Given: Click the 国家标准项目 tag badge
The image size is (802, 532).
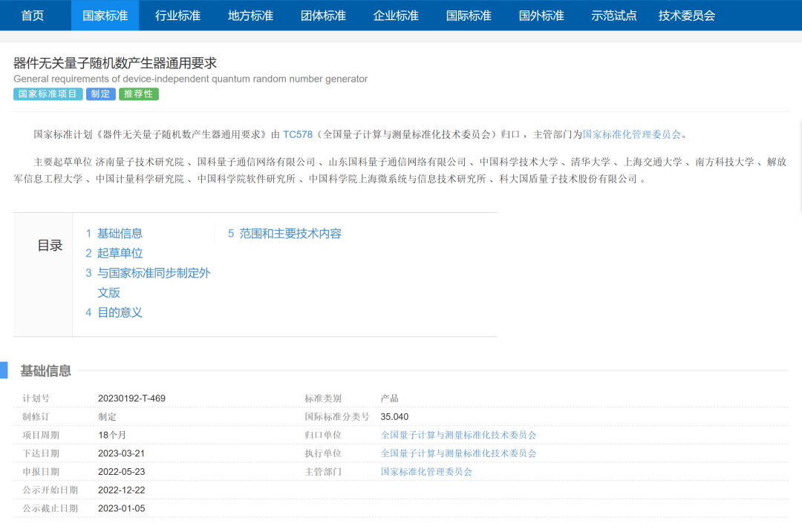Looking at the screenshot, I should [48, 94].
